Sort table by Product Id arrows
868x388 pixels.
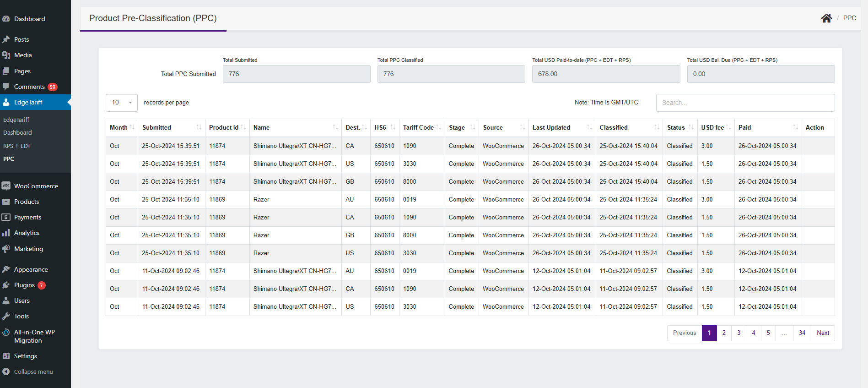click(243, 127)
